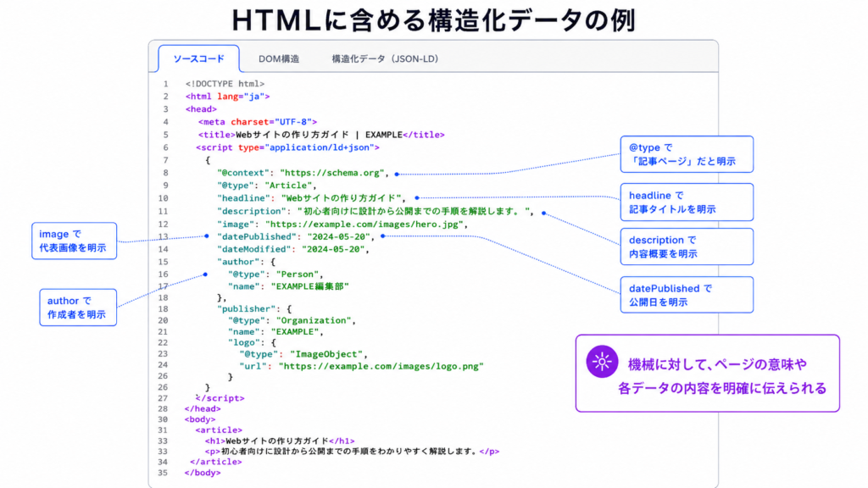The width and height of the screenshot is (868, 488).
Task: Click the '</body>' closing tag line
Action: 203,473
